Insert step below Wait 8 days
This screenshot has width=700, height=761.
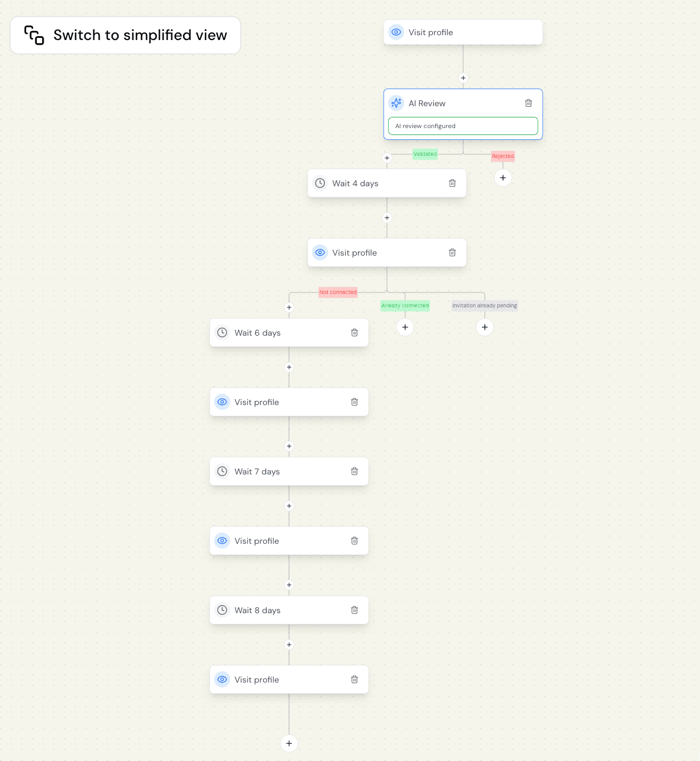tap(289, 645)
